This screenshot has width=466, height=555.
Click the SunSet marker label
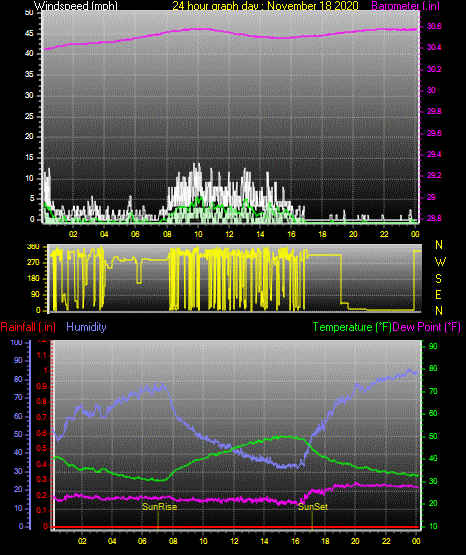click(313, 507)
